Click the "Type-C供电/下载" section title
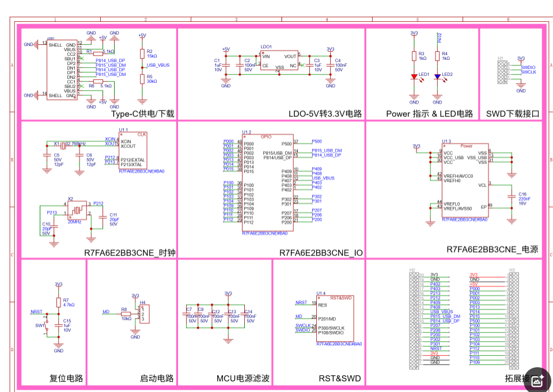 tap(142, 114)
